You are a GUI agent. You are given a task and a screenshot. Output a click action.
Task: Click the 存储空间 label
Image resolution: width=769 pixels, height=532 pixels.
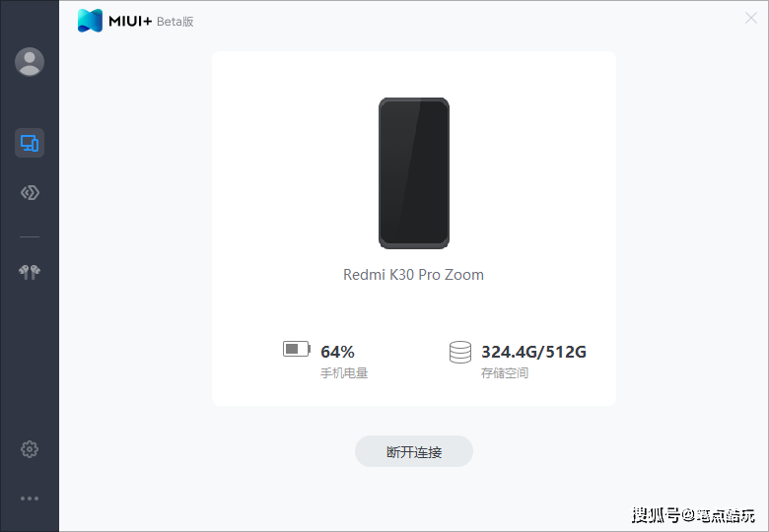pyautogui.click(x=505, y=373)
